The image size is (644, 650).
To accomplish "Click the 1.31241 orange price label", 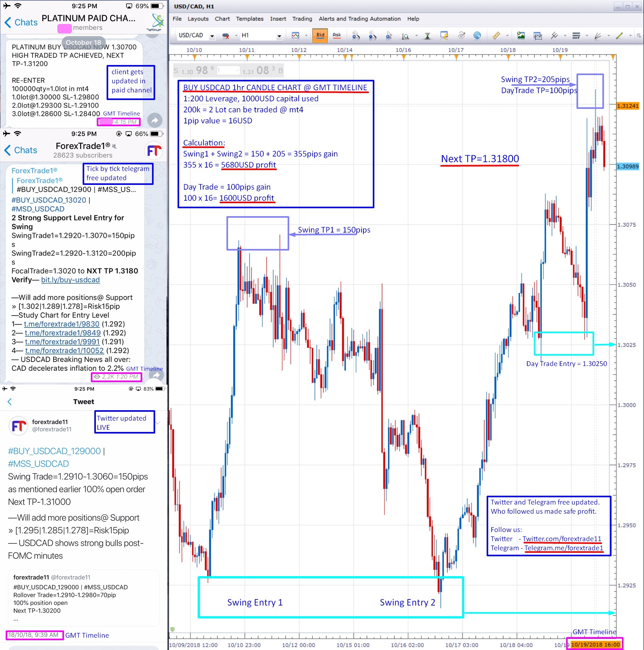I will tap(628, 106).
